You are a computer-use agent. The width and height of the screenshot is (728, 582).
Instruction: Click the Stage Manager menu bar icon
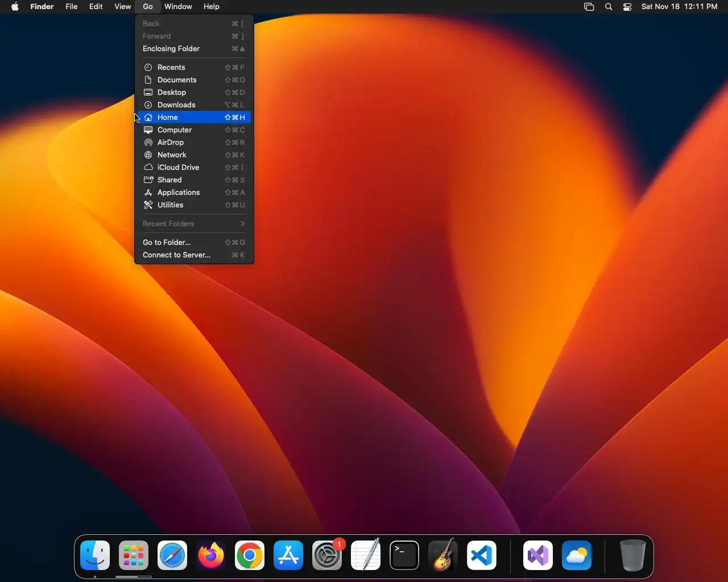coord(589,7)
